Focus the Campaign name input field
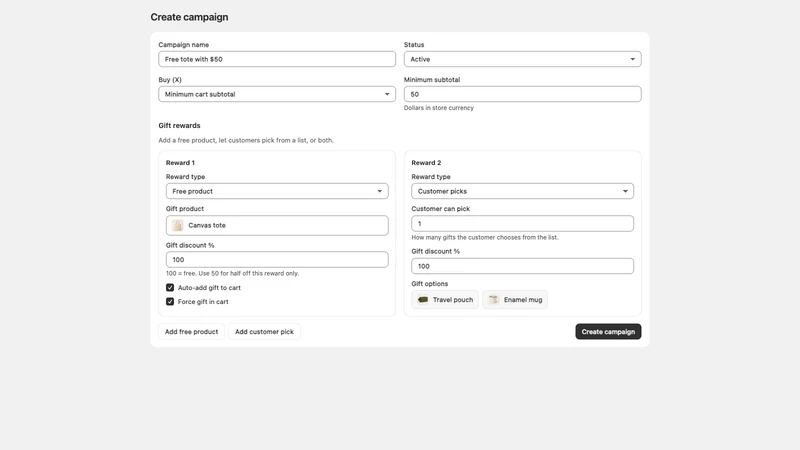Viewport: 800px width, 450px height. [277, 59]
